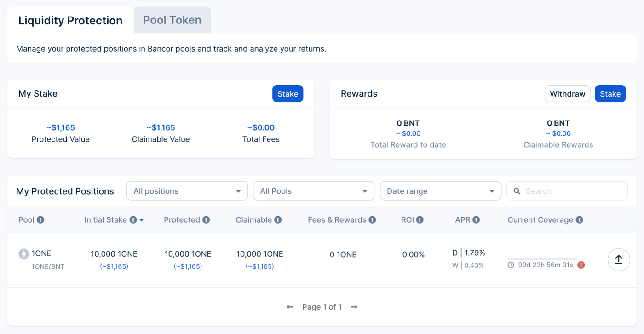Click the 10,000 1ONE Claimable cell value
Image resolution: width=644 pixels, height=334 pixels.
click(260, 254)
